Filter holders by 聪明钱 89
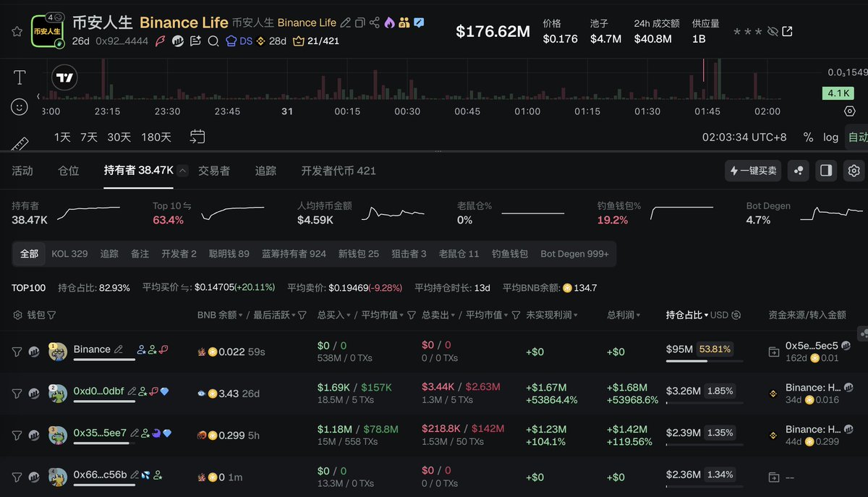 click(x=229, y=254)
